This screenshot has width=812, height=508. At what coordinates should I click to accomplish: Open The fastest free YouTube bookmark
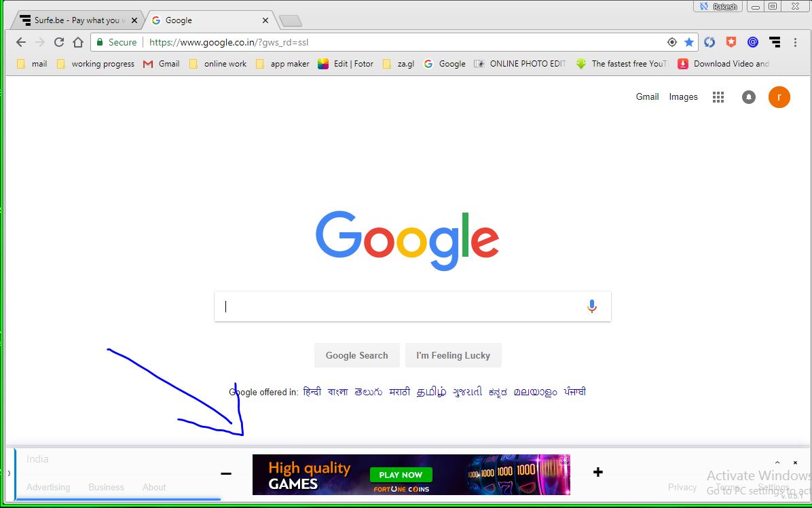point(623,64)
